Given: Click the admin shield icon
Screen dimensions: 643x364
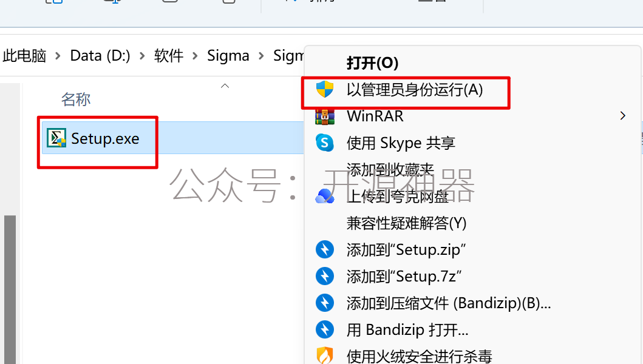Looking at the screenshot, I should click(x=325, y=89).
